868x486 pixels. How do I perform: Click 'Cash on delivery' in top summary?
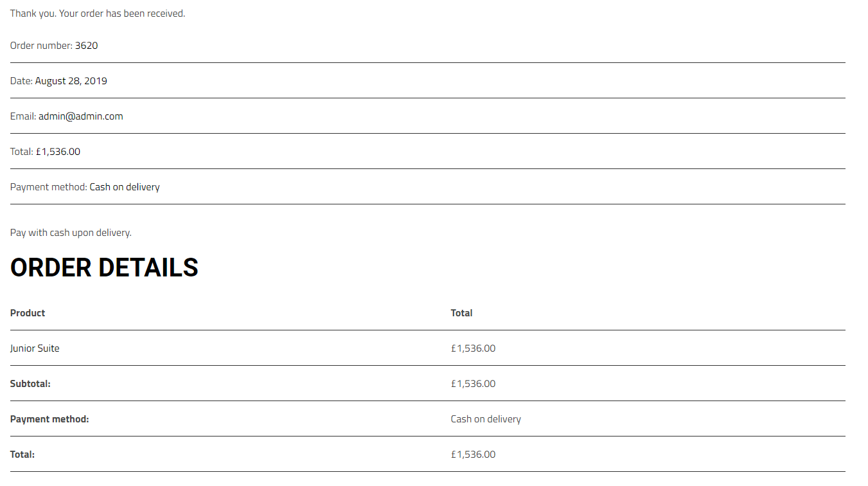pos(125,187)
